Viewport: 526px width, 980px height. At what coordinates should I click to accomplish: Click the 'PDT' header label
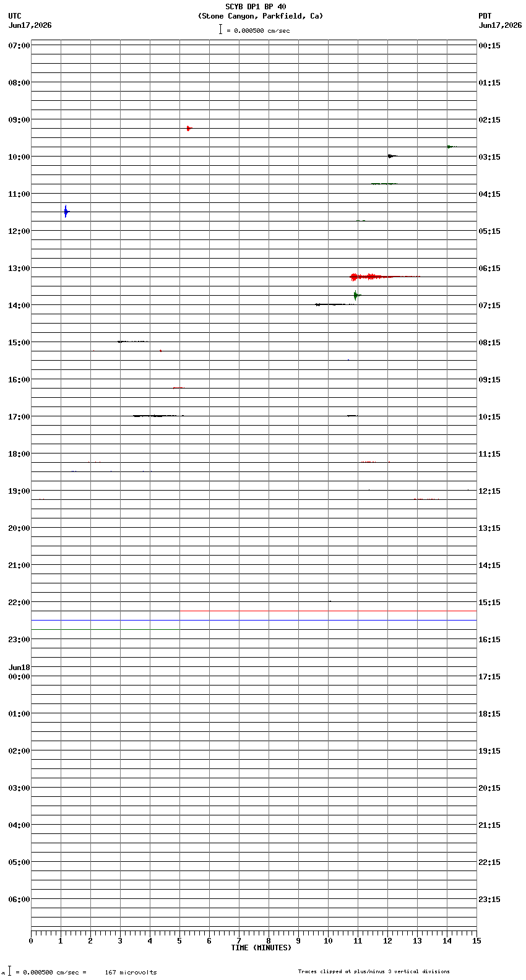pos(485,16)
